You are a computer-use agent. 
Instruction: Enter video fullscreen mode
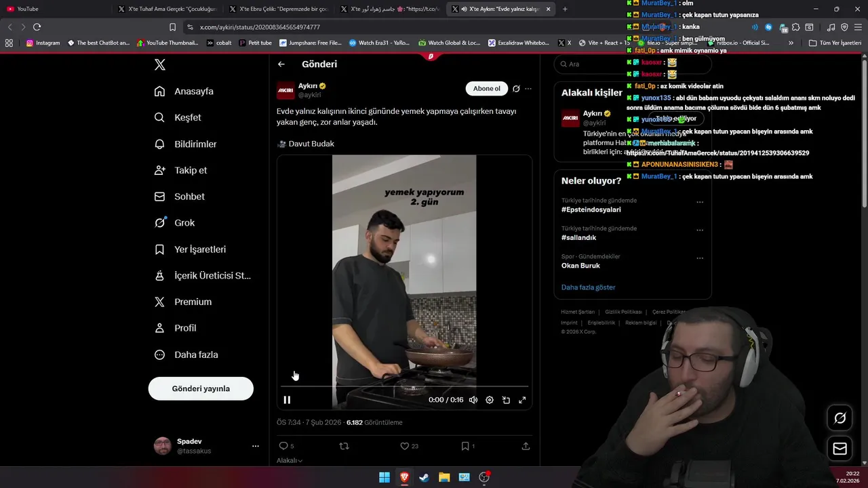[x=522, y=400]
